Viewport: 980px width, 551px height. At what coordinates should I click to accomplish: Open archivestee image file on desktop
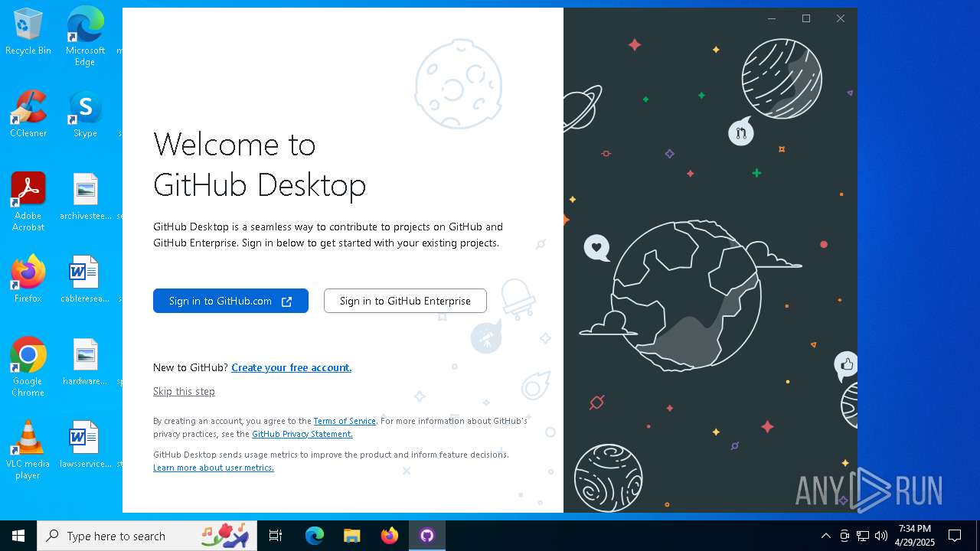tap(86, 197)
